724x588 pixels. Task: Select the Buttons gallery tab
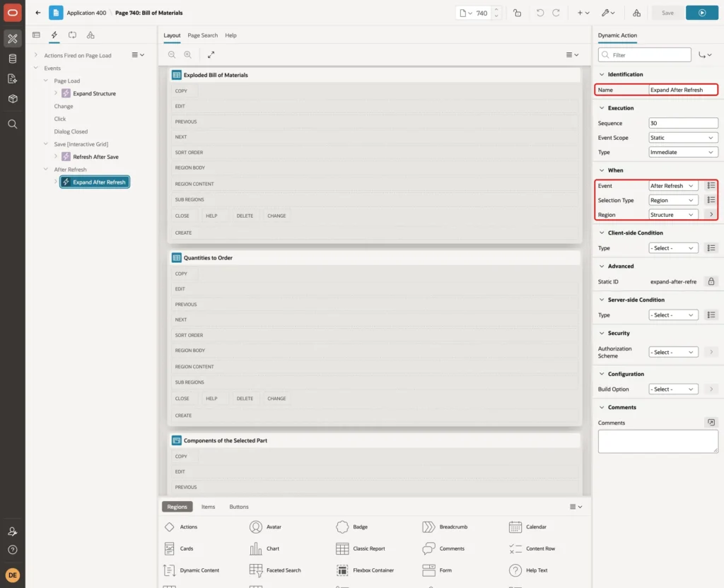239,507
